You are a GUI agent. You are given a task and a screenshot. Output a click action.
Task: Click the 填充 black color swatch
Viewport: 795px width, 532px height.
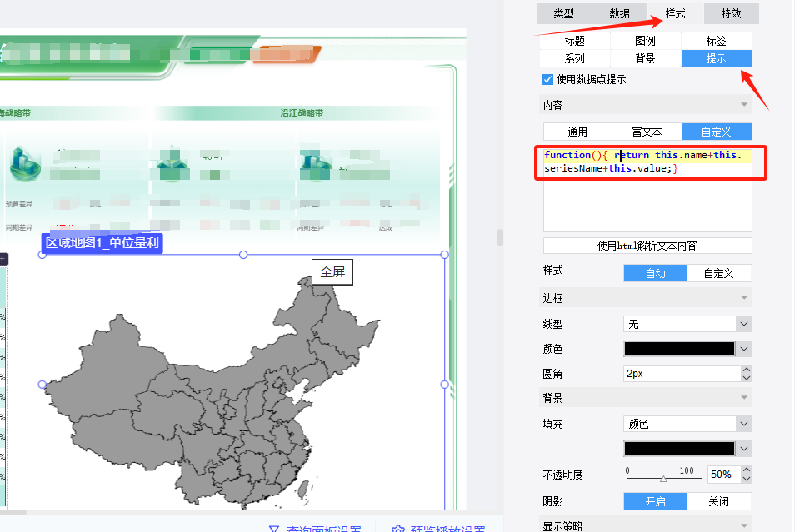tap(679, 449)
